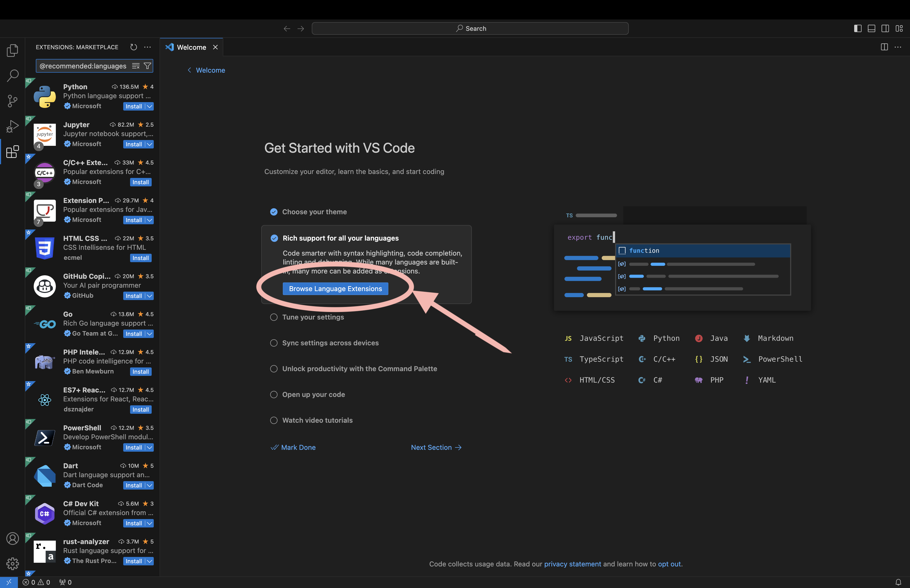Check the Tune your settings step circle
Viewport: 910px width, 588px height.
(274, 317)
